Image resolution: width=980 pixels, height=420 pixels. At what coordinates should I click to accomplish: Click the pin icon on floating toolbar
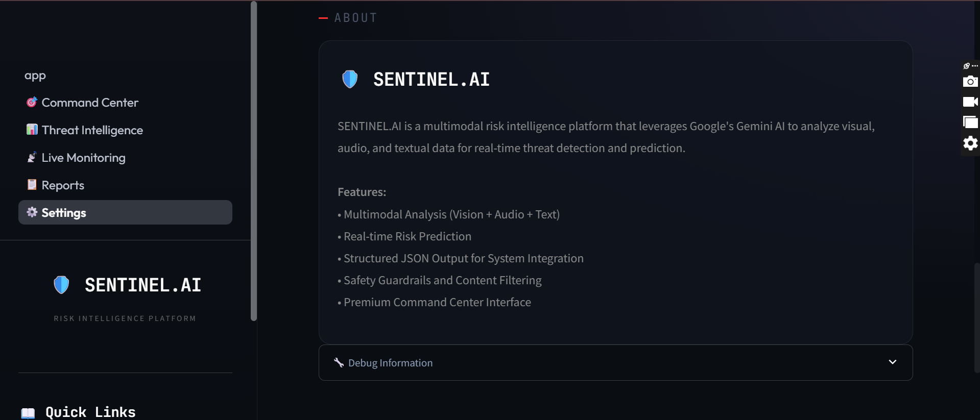(x=966, y=66)
